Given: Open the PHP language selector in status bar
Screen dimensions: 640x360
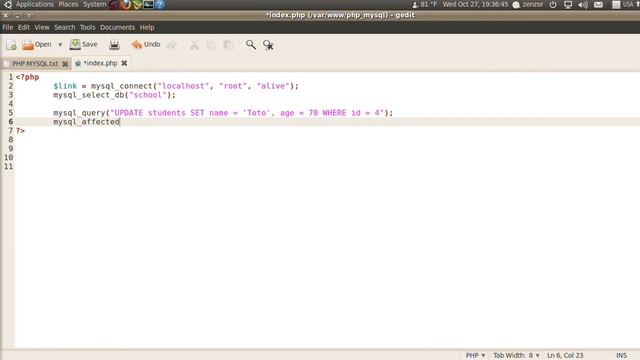Looking at the screenshot, I should tap(476, 356).
